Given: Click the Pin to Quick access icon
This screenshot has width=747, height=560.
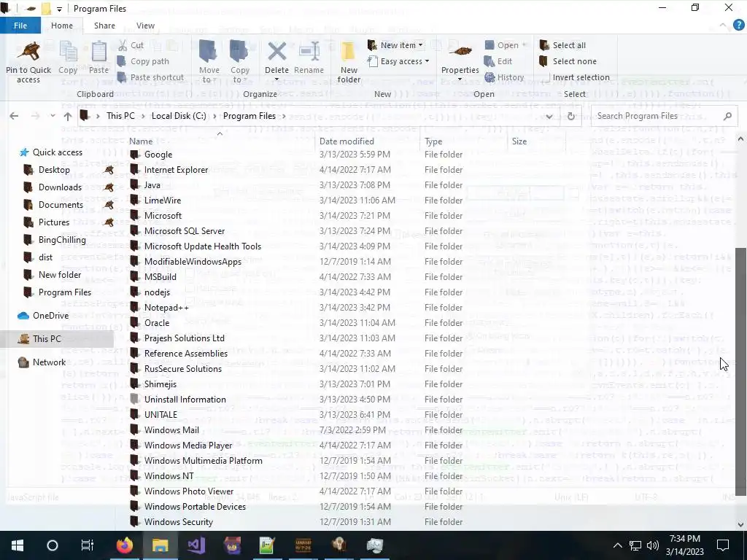Looking at the screenshot, I should tap(28, 52).
